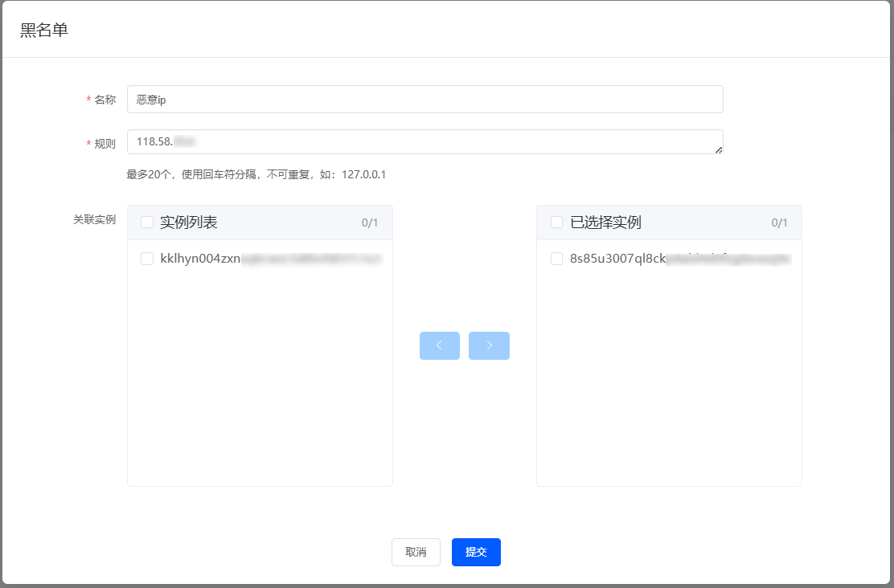Click the 已选择实例 panel header title
The width and height of the screenshot is (894, 588).
(605, 223)
